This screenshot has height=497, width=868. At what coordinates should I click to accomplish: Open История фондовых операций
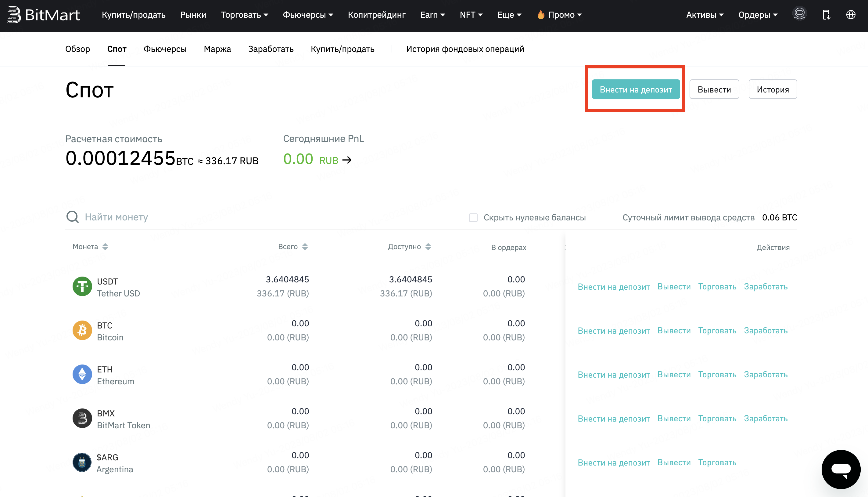tap(465, 49)
